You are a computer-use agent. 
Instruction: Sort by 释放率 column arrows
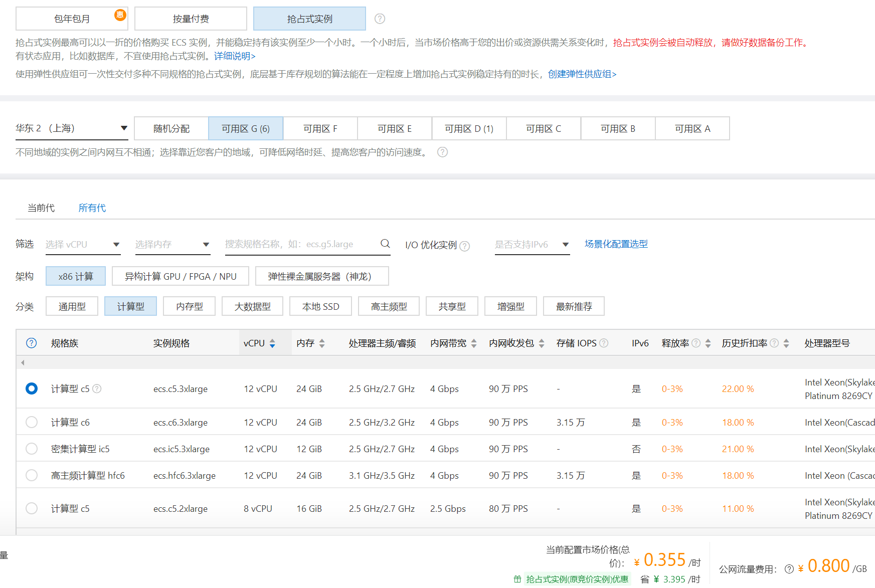click(x=708, y=343)
